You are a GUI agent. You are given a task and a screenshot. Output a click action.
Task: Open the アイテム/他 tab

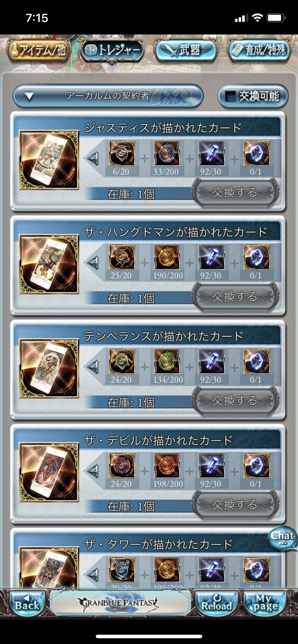pyautogui.click(x=38, y=50)
